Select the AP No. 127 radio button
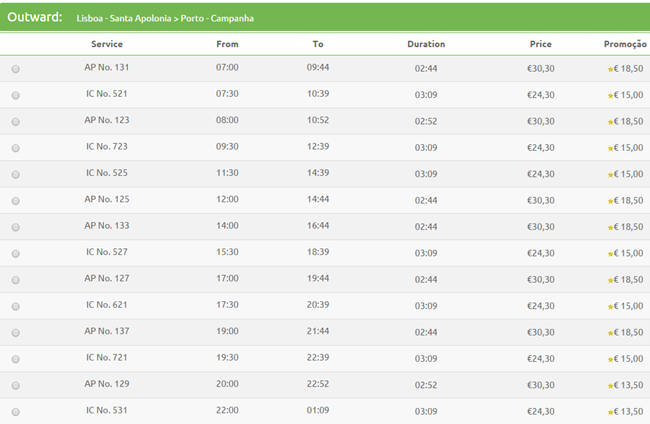The width and height of the screenshot is (650, 424). click(16, 280)
